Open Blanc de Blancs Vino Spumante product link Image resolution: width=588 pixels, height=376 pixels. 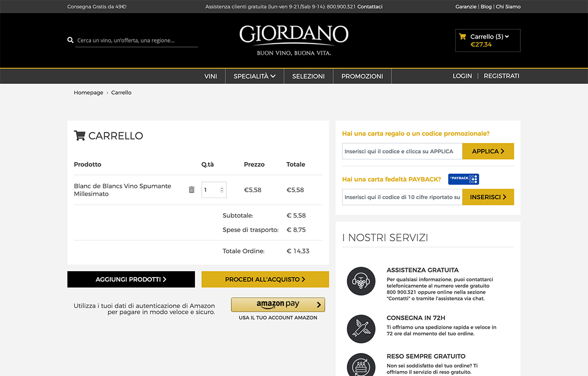click(122, 190)
